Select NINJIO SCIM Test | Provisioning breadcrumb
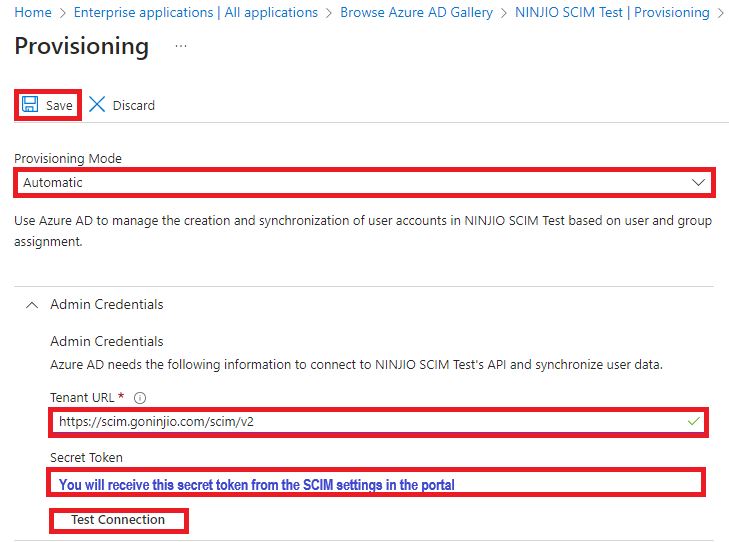This screenshot has height=542, width=729. click(612, 13)
